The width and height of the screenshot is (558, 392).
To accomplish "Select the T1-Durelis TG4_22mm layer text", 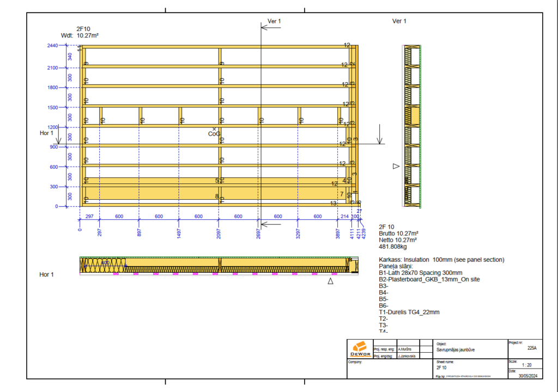I will pos(409,313).
